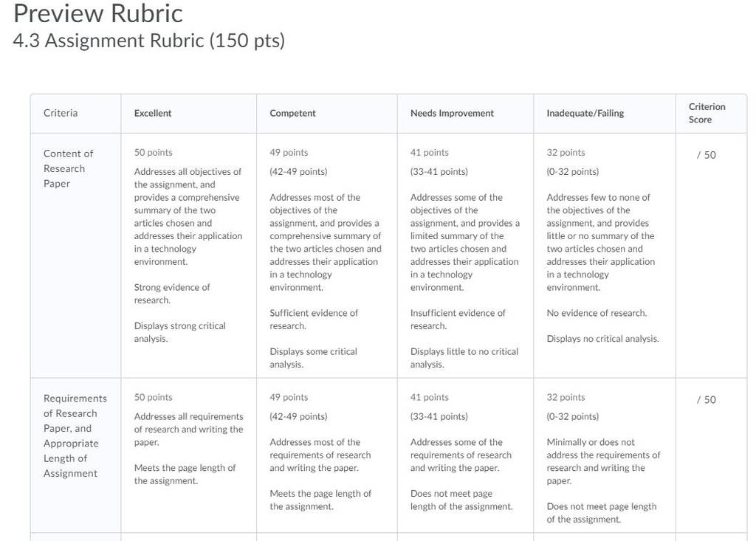Viewport: 756px width, 541px height.
Task: Choose Excellent 50 points for Content of Research Paper
Action: click(153, 152)
